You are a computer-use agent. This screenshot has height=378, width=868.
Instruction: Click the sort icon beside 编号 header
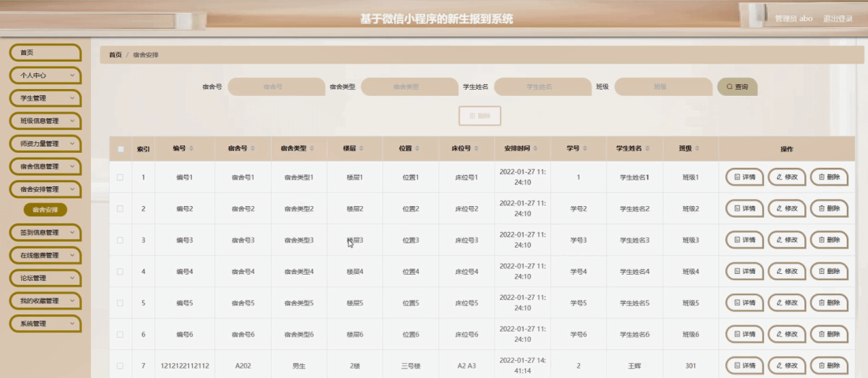pyautogui.click(x=192, y=149)
